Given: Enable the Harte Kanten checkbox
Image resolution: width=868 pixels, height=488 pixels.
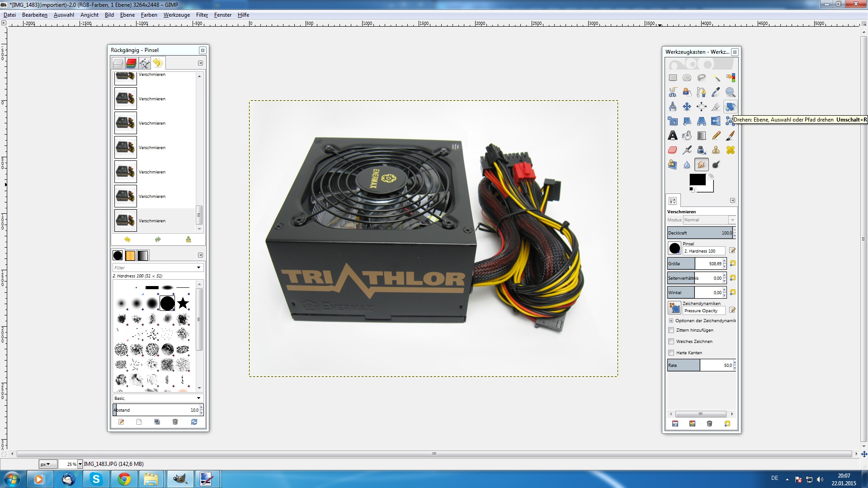Looking at the screenshot, I should click(671, 353).
